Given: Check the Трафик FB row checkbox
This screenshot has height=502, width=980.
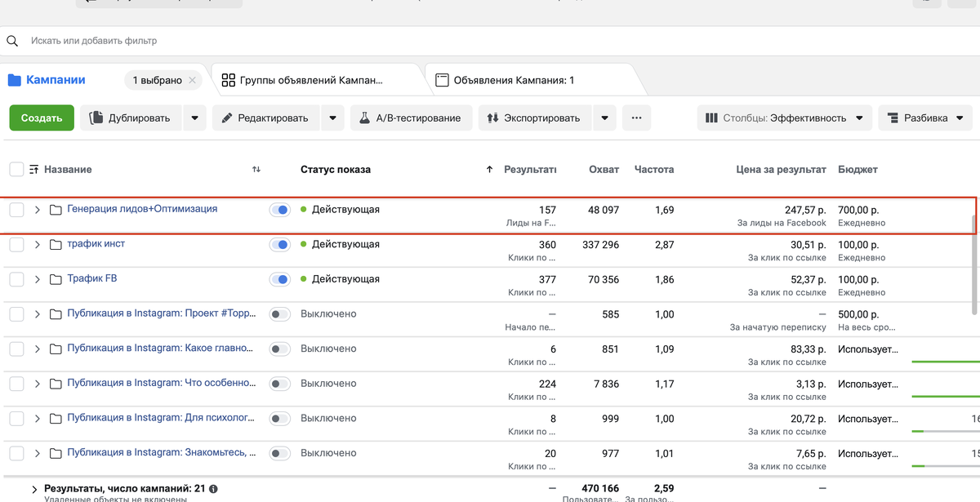Looking at the screenshot, I should (16, 279).
